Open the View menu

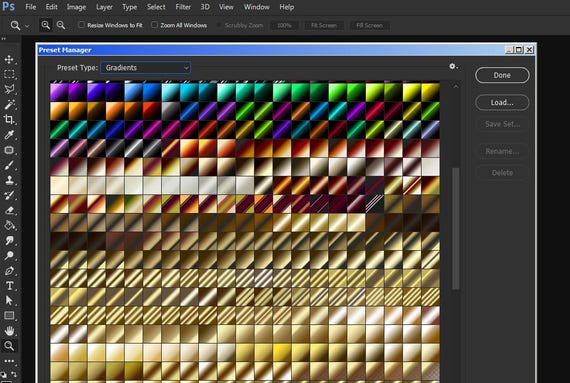(226, 7)
